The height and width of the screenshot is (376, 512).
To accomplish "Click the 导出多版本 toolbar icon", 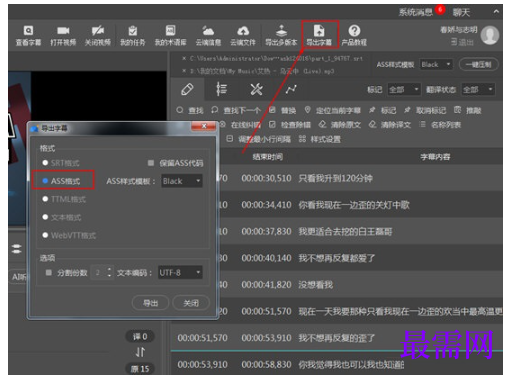I will tap(281, 35).
